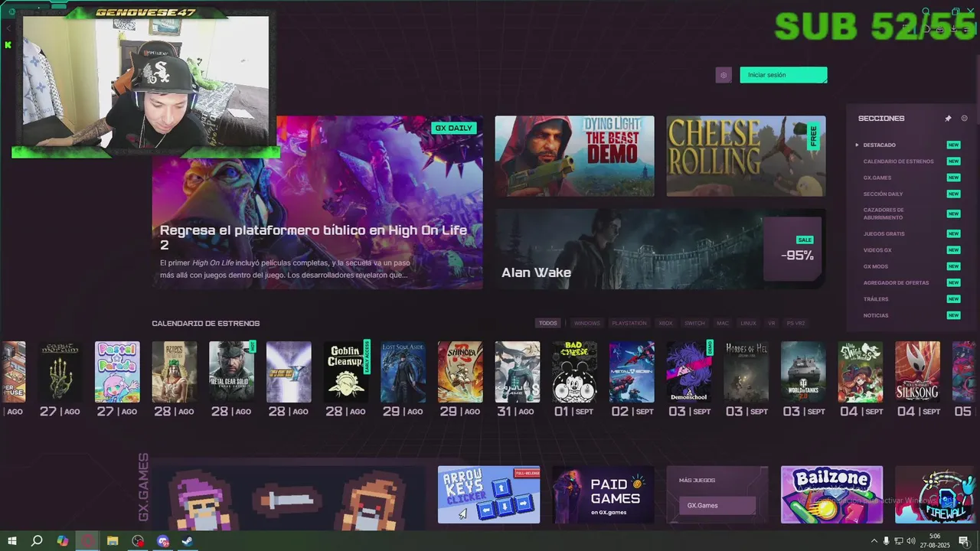Click the Iniciar sesión button
The height and width of the screenshot is (551, 980).
coord(783,75)
